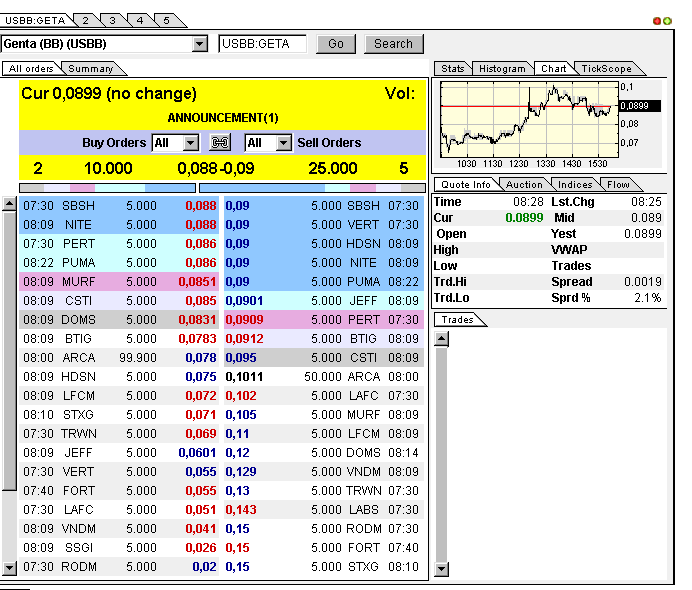The height and width of the screenshot is (590, 692).
Task: Click the buy-side depth color bar
Action: [x=107, y=188]
